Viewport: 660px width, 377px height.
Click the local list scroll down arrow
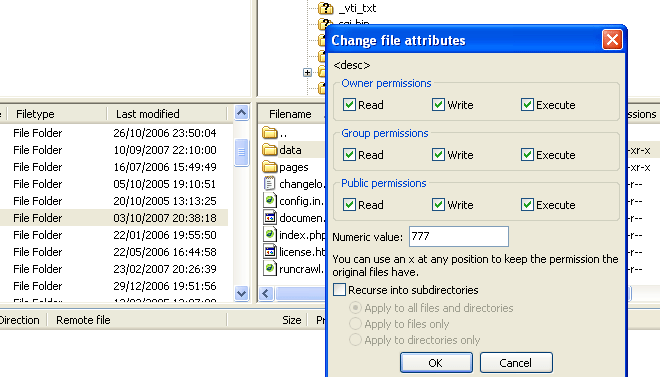(241, 293)
